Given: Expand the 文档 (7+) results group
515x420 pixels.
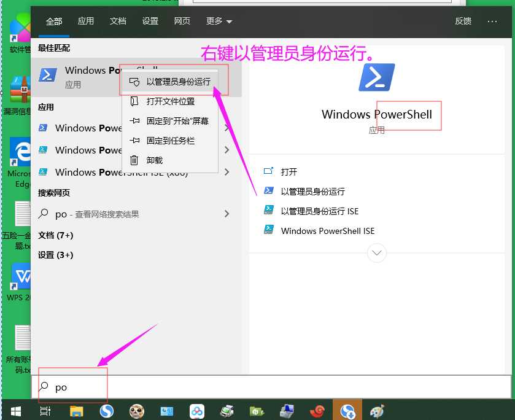Looking at the screenshot, I should click(x=55, y=235).
